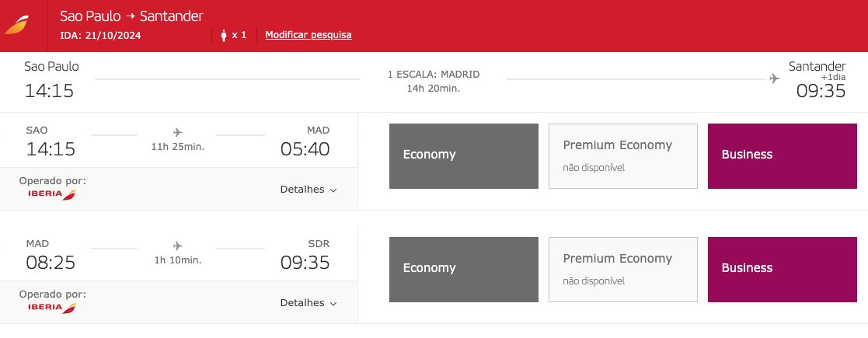The image size is (868, 338).
Task: Click the Iberia operator logo for the second flight
Action: 52,308
